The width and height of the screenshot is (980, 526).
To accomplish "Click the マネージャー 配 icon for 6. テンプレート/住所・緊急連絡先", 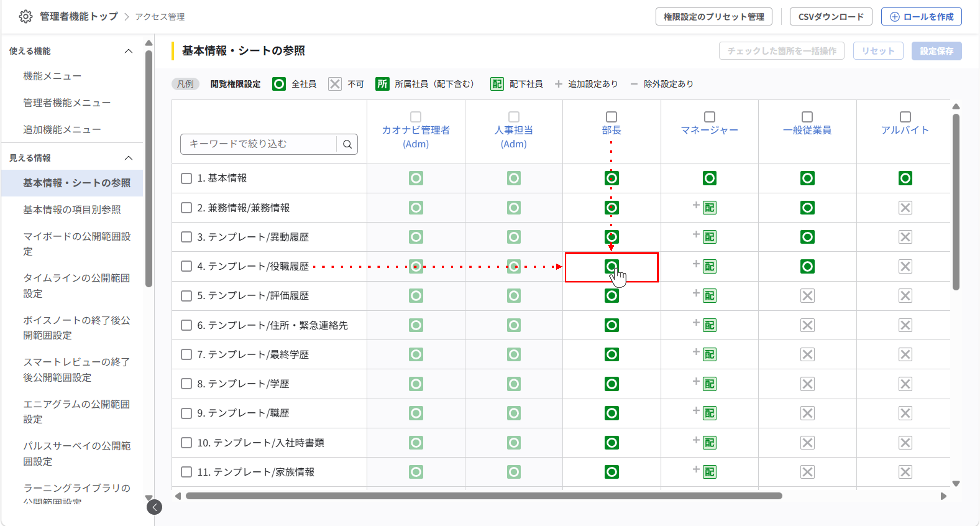I will (x=709, y=325).
